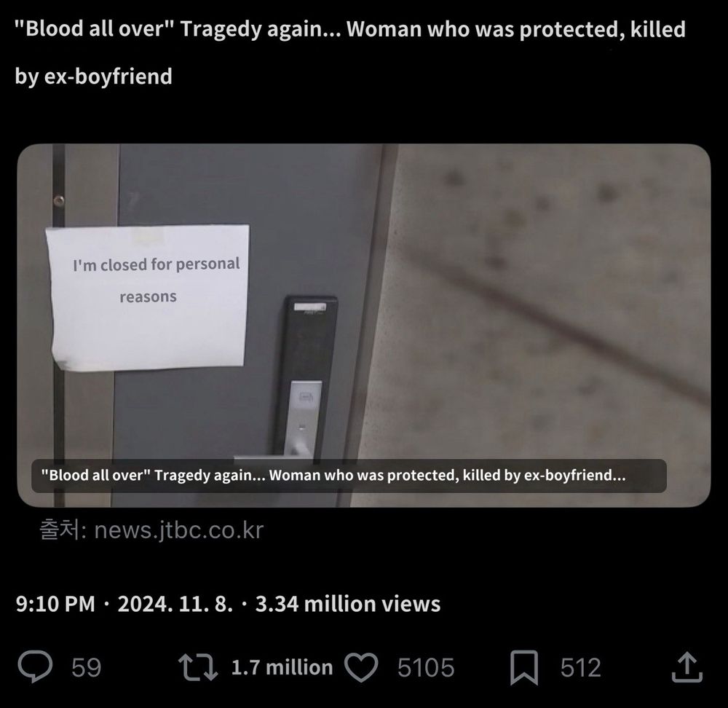
Task: Click the 2024. 11. 8. post date
Action: point(175,604)
